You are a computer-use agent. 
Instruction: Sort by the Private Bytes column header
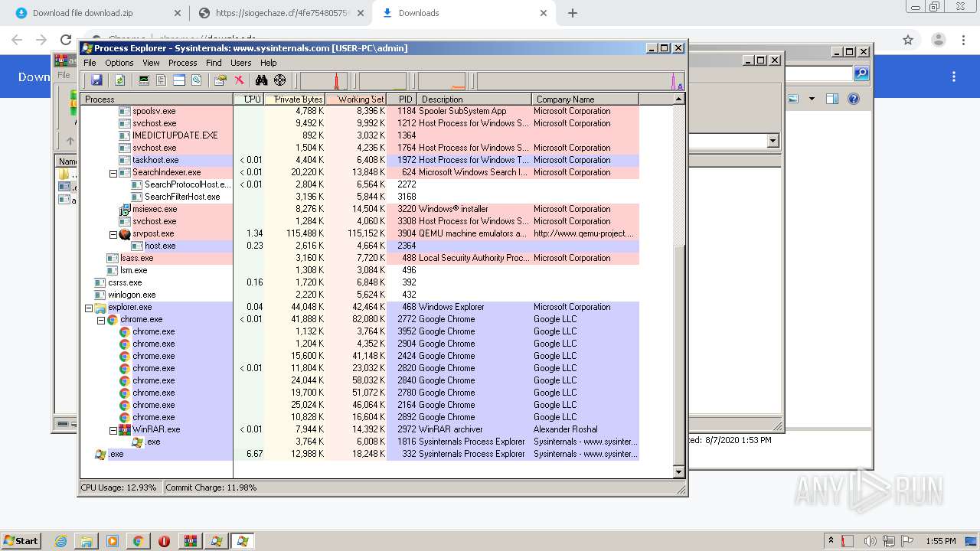(295, 99)
